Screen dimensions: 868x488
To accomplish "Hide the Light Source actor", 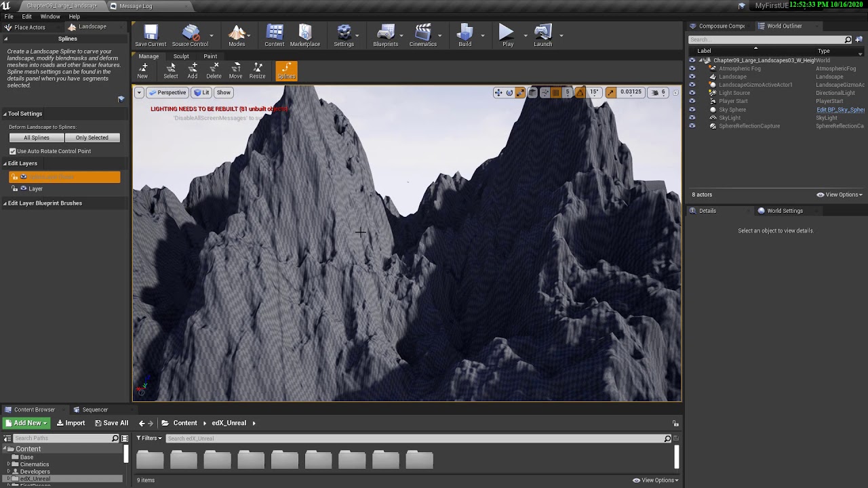I will click(x=692, y=93).
